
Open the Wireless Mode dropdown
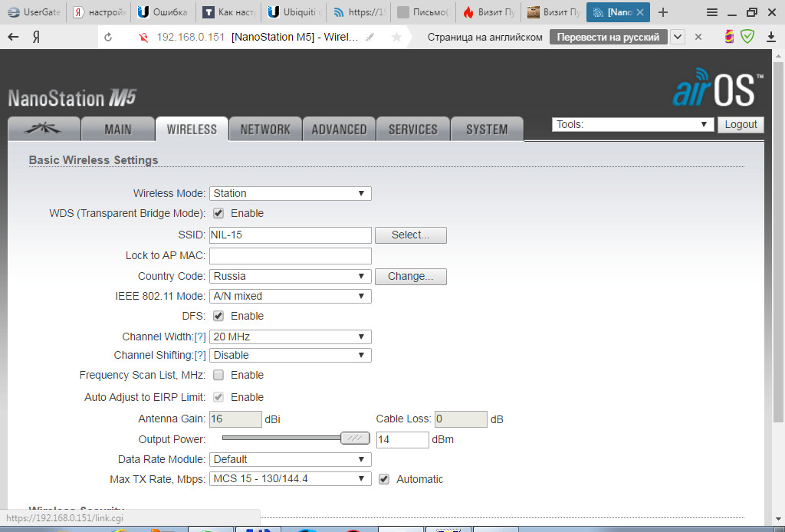click(x=290, y=193)
